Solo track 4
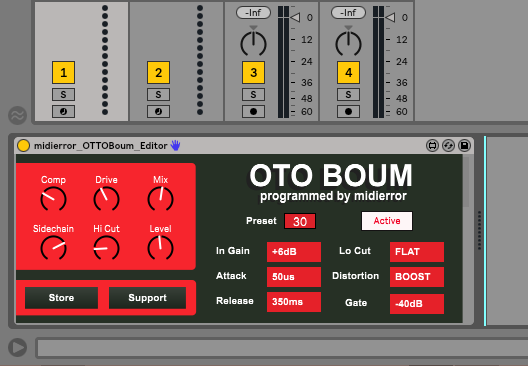 [x=349, y=95]
